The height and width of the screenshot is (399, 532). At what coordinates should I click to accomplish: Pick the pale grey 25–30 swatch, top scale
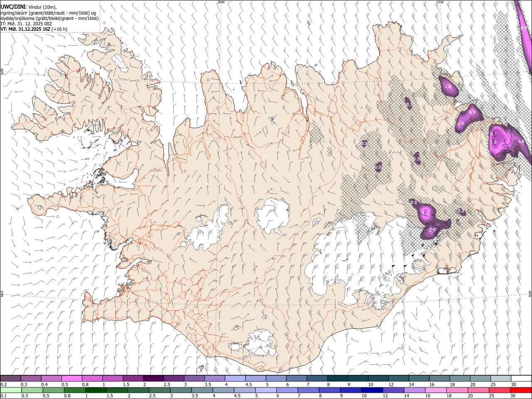[x=501, y=379]
